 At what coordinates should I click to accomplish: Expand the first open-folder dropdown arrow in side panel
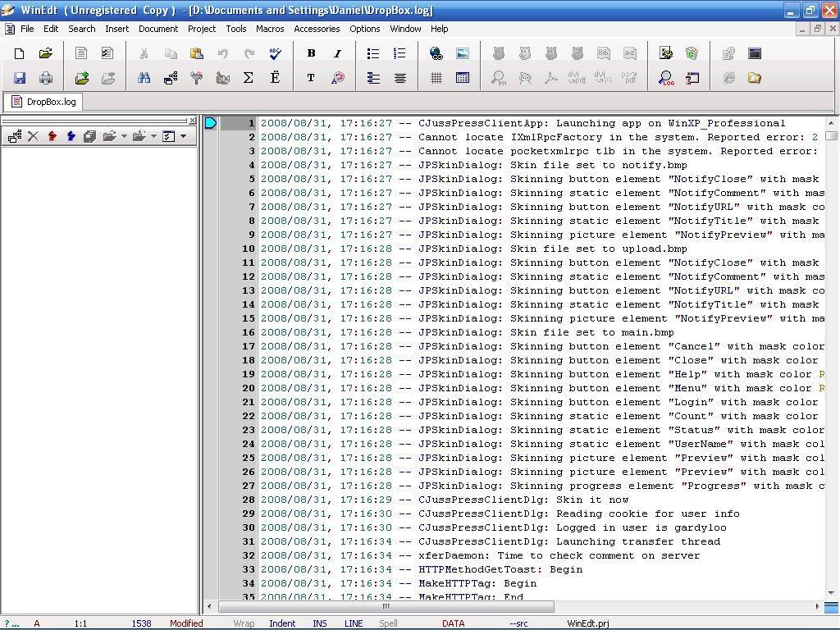coord(124,136)
